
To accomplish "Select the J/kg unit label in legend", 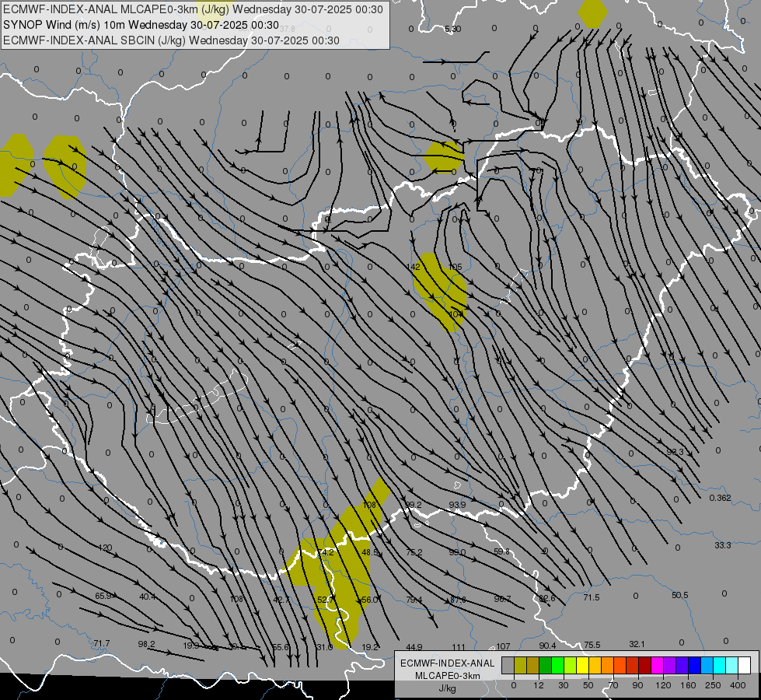I will [x=447, y=688].
